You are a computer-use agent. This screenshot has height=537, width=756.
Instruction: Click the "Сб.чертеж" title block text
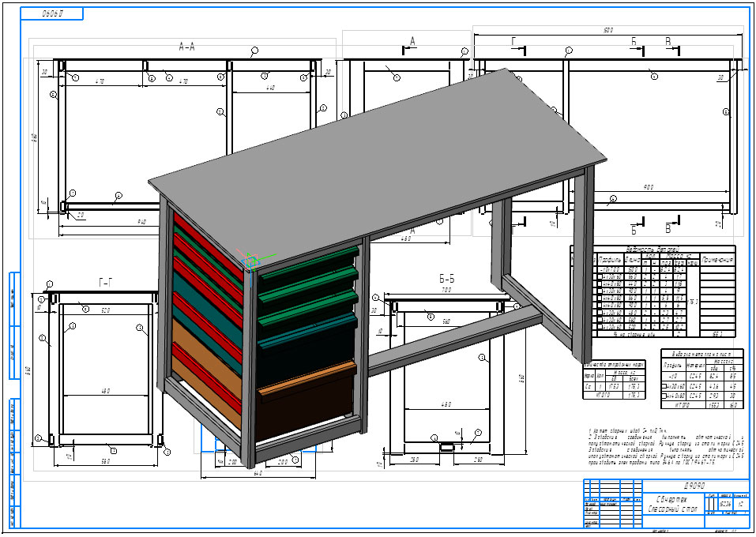click(673, 499)
